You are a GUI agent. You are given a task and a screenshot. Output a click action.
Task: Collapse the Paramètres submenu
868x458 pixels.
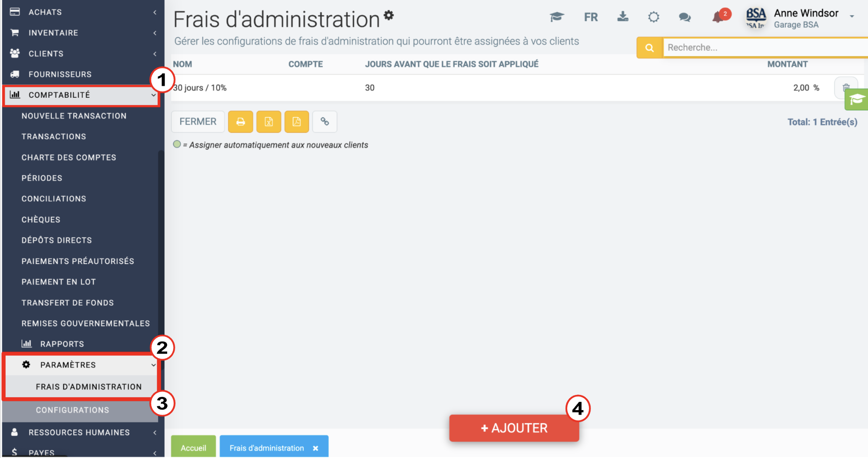81,365
